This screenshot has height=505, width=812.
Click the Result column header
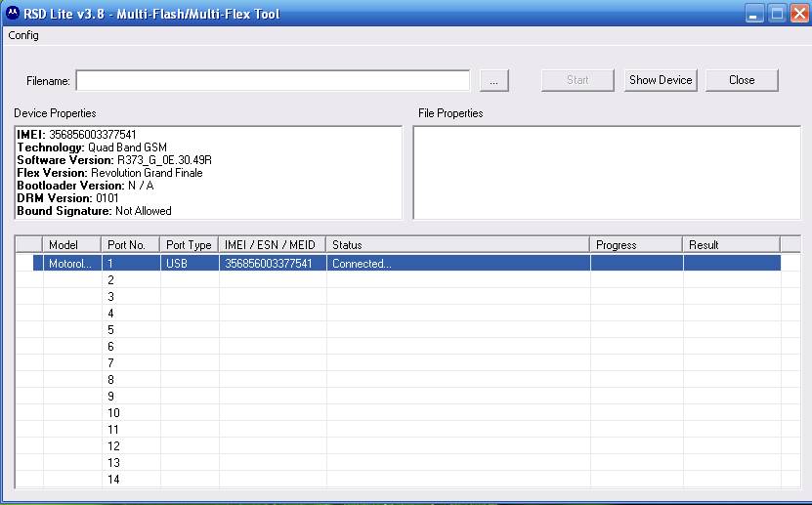731,245
